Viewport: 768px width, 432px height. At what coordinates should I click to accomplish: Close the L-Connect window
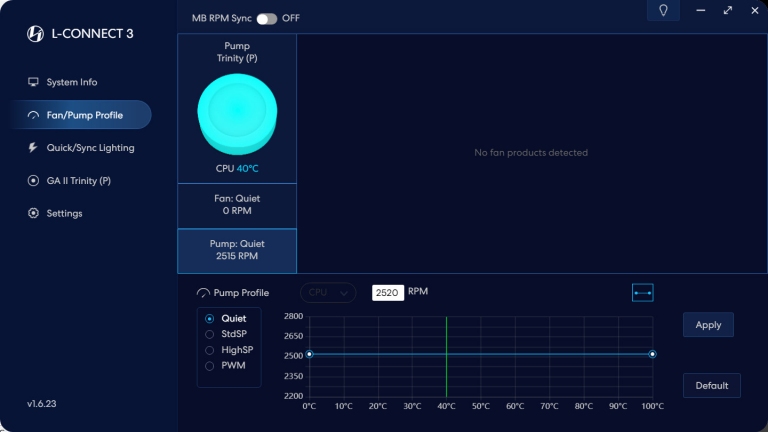[755, 10]
